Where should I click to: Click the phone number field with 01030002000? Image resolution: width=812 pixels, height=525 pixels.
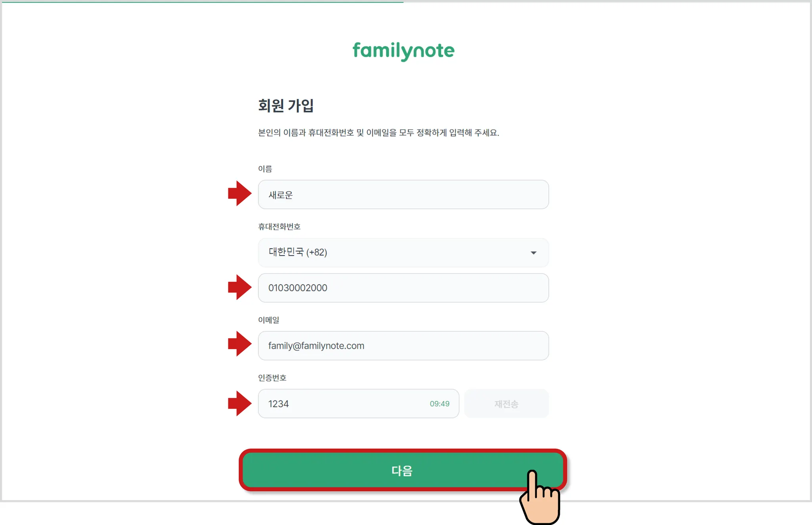coord(403,288)
